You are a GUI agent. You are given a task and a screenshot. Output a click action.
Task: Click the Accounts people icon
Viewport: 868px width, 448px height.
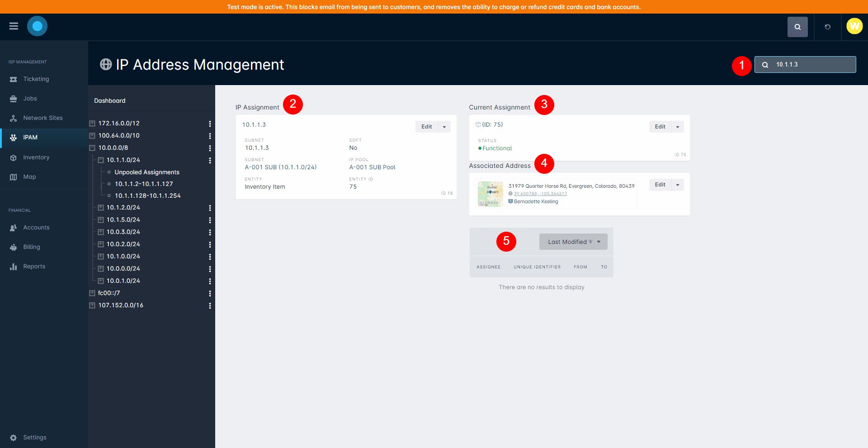(14, 228)
